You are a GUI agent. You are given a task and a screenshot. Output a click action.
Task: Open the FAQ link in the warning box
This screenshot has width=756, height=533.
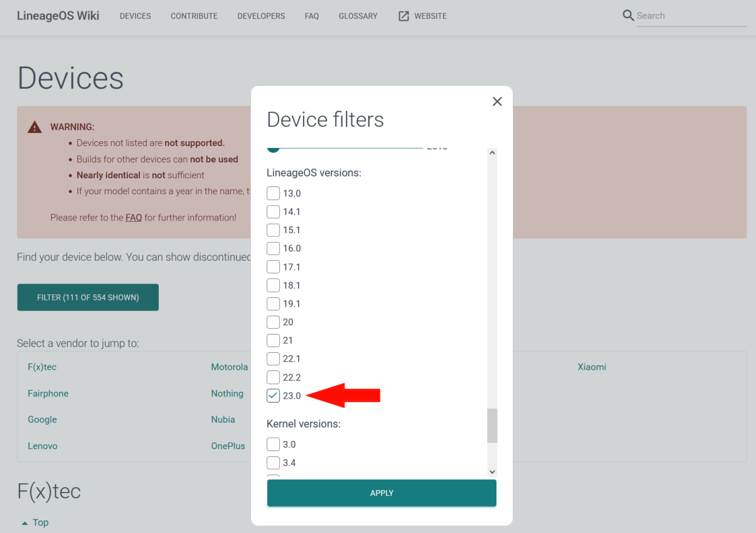point(134,217)
